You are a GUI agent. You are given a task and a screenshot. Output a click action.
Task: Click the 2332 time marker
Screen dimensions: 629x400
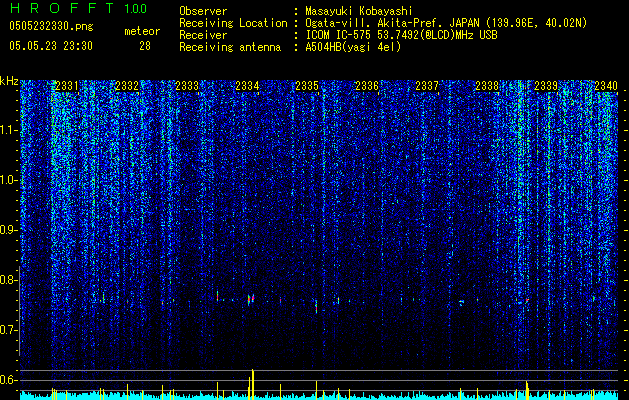coord(127,86)
